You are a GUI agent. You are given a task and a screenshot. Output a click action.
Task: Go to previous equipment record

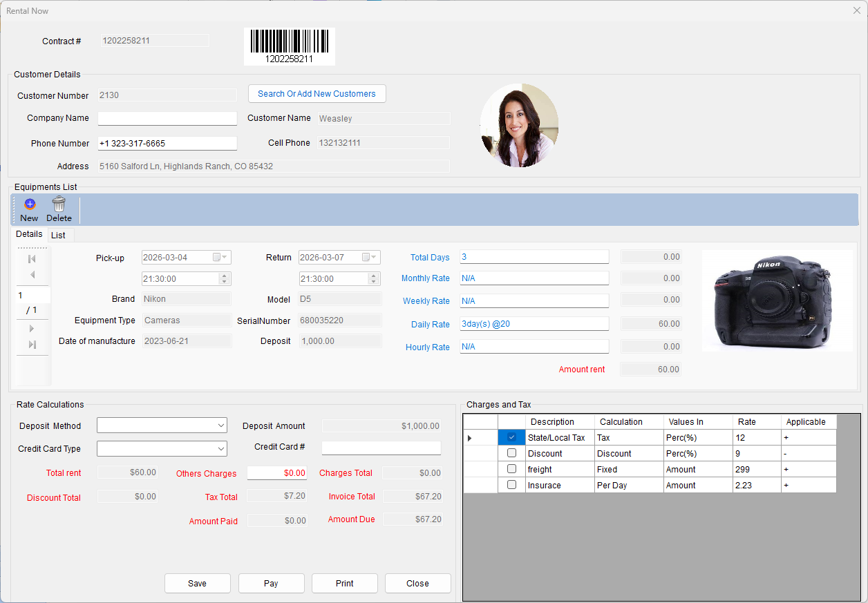coord(32,275)
